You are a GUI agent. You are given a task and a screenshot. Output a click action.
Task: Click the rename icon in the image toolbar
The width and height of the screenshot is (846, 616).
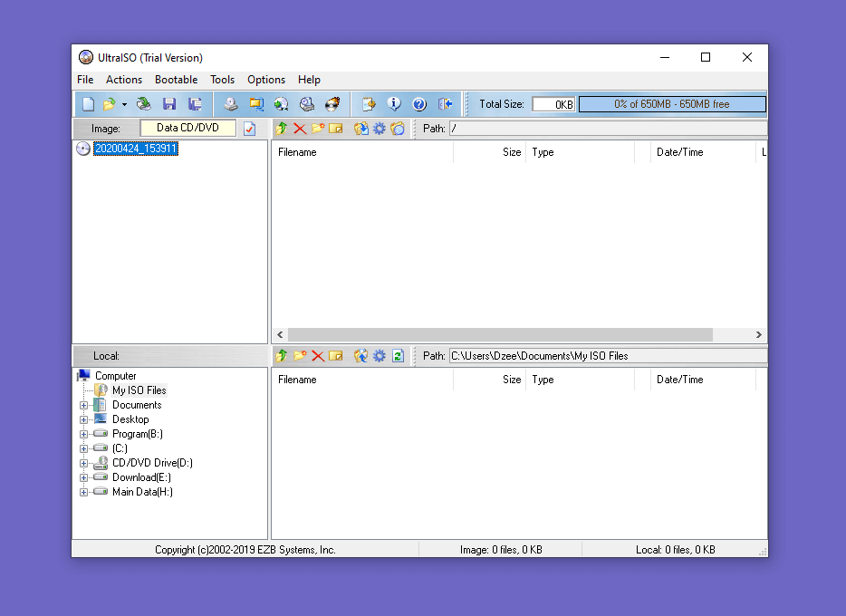(x=336, y=129)
